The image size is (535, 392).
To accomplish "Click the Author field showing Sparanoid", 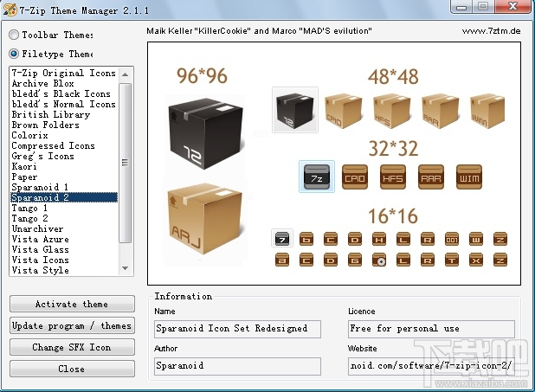I will click(x=237, y=366).
